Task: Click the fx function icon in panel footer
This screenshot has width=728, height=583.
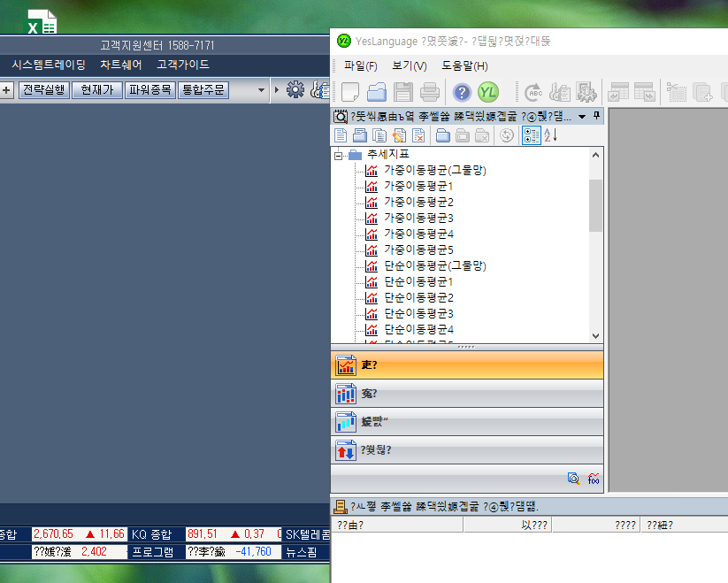Action: coord(594,479)
